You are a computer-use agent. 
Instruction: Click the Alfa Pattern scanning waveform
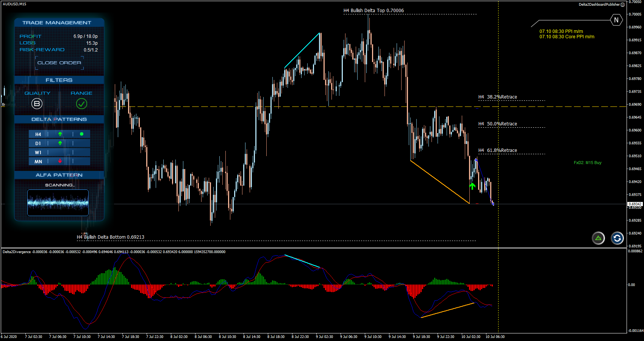tap(58, 203)
